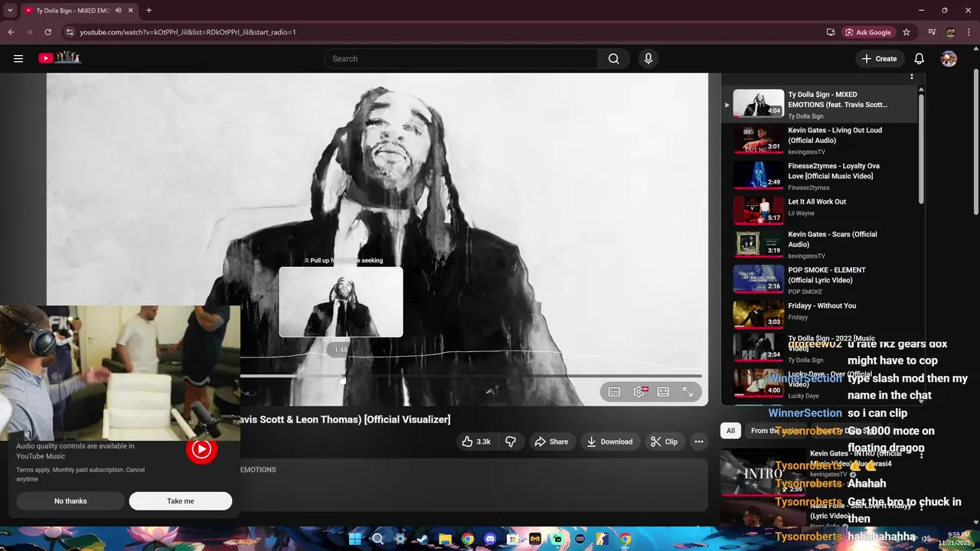Open the tab search dropdown arrow
980x551 pixels.
pos(10,11)
